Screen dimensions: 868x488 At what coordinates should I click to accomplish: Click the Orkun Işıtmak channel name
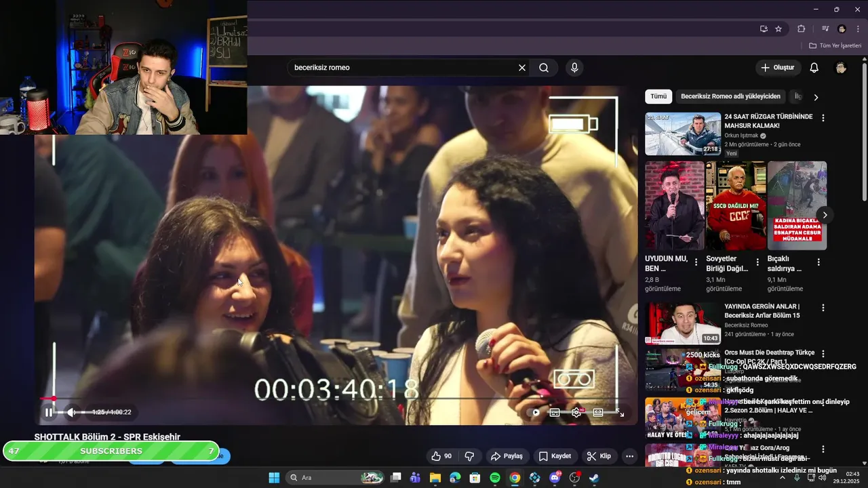pos(741,136)
